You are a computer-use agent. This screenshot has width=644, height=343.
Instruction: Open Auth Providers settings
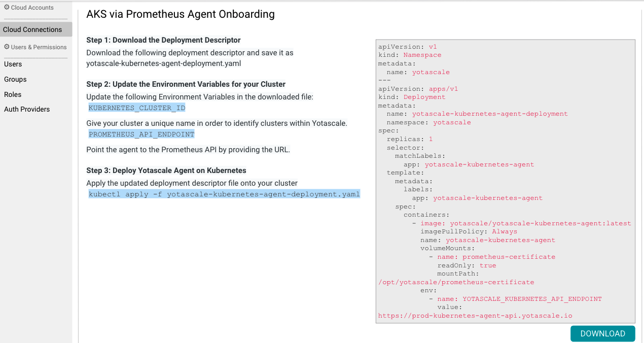tap(27, 109)
